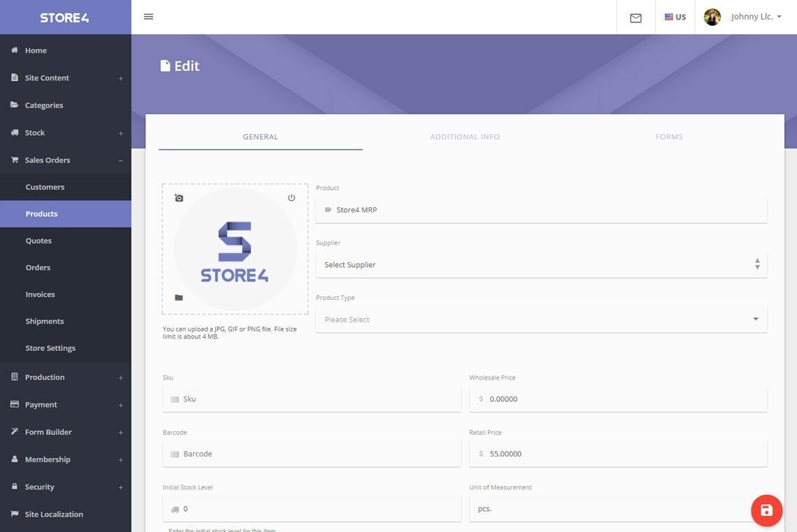
Task: Expand the Security plus sign
Action: (120, 487)
